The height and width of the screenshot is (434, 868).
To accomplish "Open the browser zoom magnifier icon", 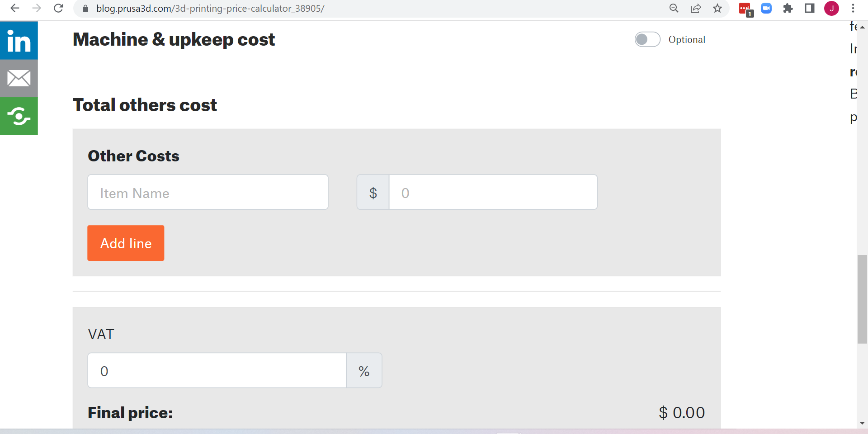I will (674, 8).
